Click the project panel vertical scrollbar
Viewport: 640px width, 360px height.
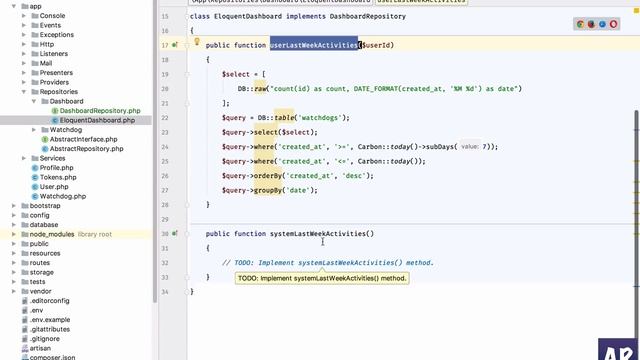coord(155,151)
